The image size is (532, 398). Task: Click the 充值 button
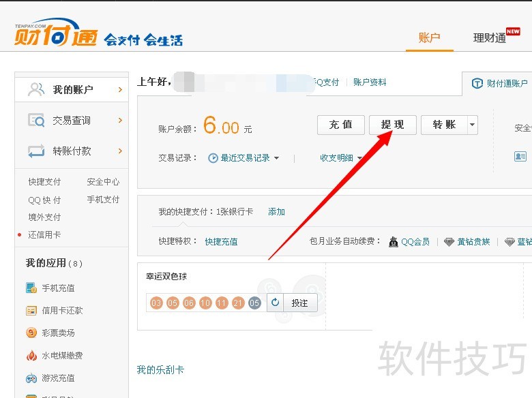pyautogui.click(x=340, y=125)
